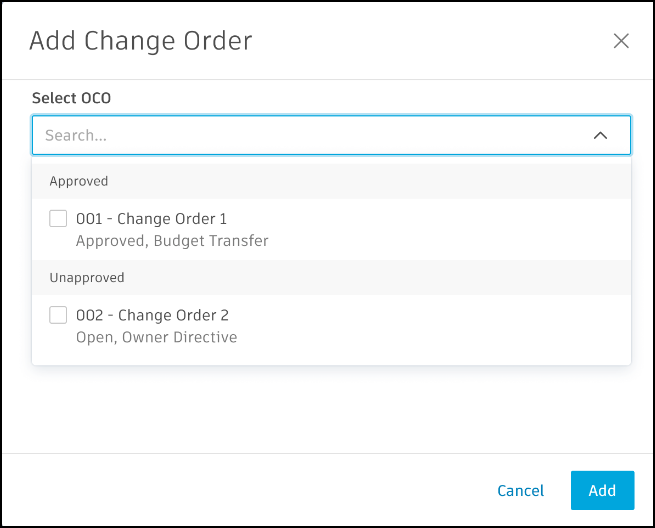Click the 'Open, Owner Directive' description text
Image resolution: width=655 pixels, height=528 pixels.
click(156, 337)
